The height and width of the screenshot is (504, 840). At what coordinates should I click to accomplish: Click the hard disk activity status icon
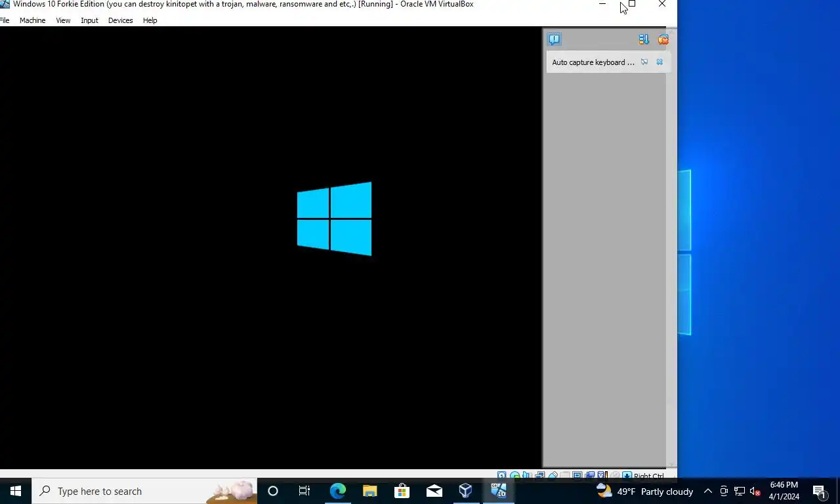pyautogui.click(x=501, y=476)
